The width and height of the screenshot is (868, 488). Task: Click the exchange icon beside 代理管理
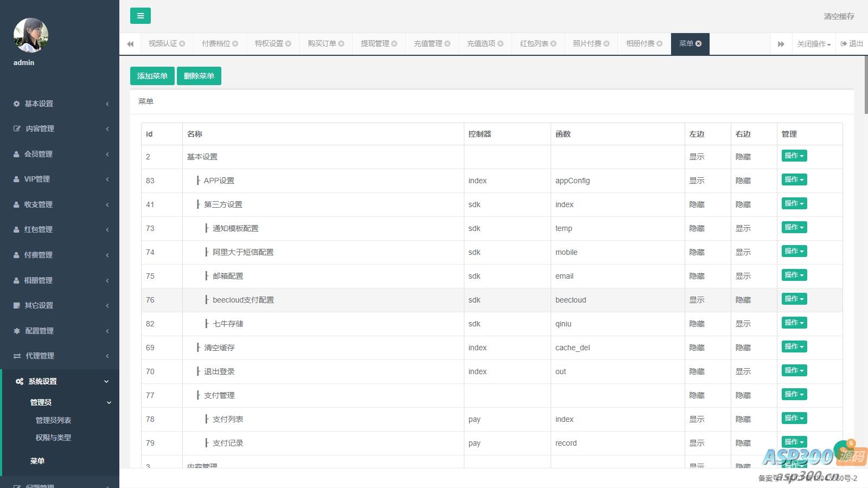tap(17, 356)
